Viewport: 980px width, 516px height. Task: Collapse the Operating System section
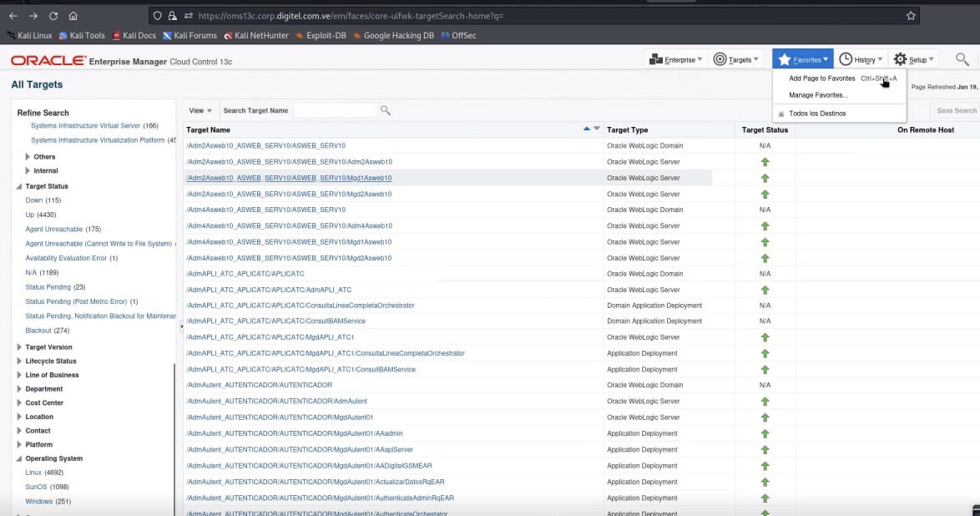pyautogui.click(x=19, y=458)
